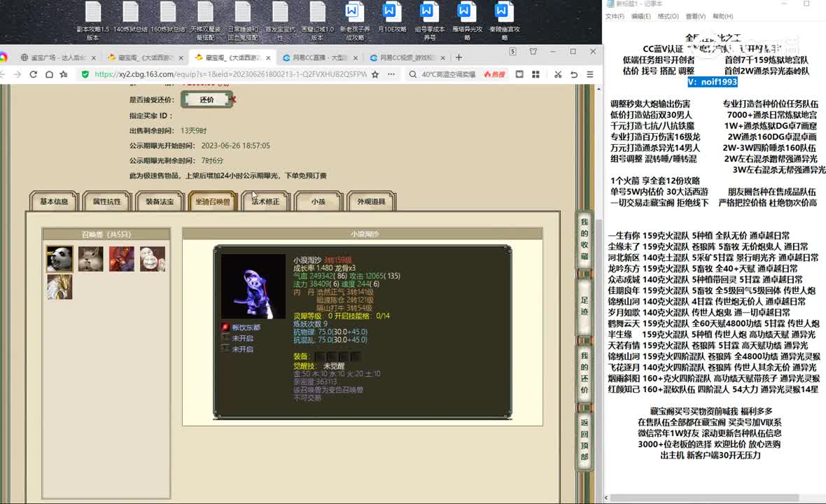826x504 pixels.
Task: Open the 法术修正 tab
Action: pos(265,201)
